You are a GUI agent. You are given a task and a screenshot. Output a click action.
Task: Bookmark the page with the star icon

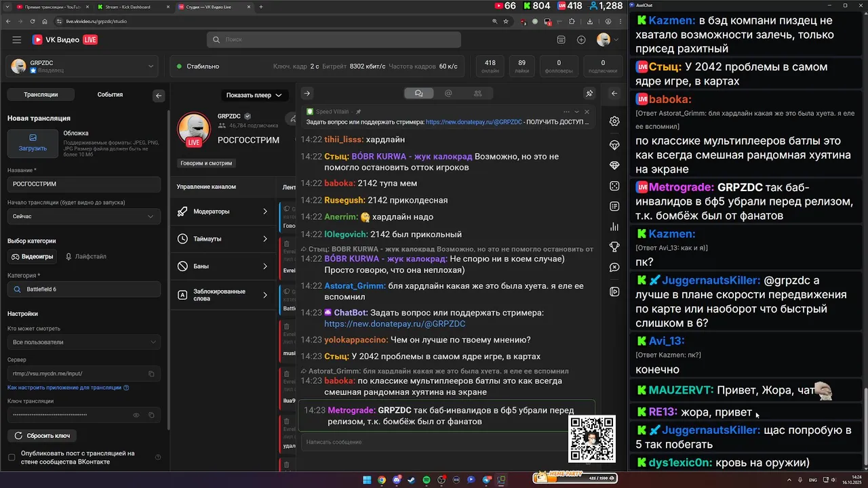point(506,21)
